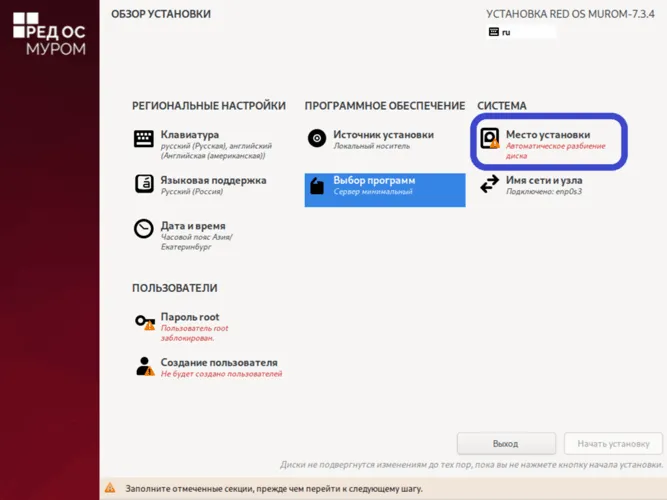This screenshot has height=500, width=667.
Task: Click the text Автоматическое разбиение диска
Action: [555, 151]
